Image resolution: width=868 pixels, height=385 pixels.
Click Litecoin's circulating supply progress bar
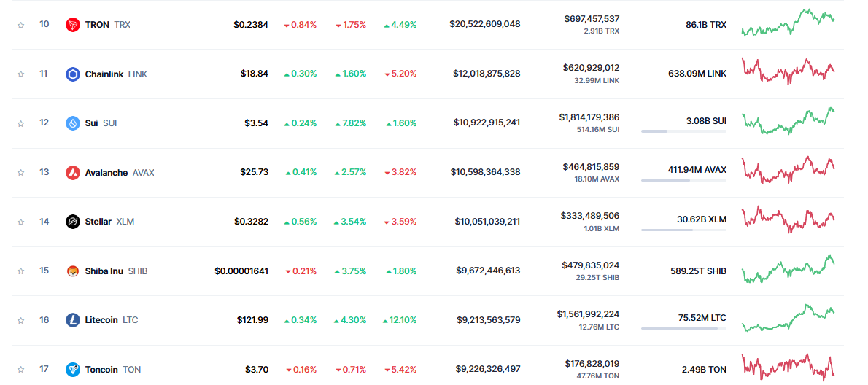[x=683, y=328]
